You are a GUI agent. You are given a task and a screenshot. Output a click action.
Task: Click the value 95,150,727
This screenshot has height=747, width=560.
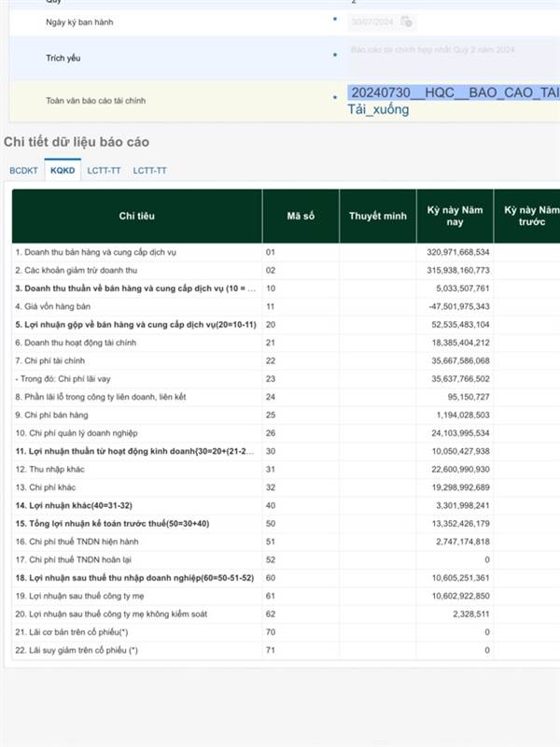pos(469,397)
